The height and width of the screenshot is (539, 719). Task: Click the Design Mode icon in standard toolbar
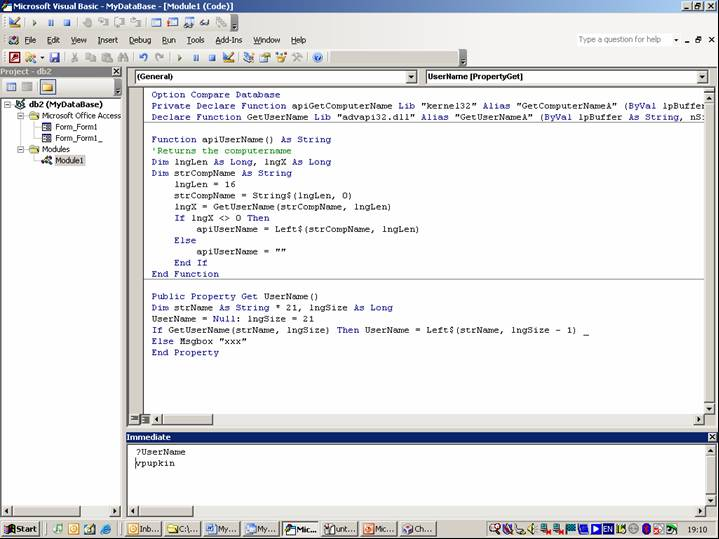(228, 58)
